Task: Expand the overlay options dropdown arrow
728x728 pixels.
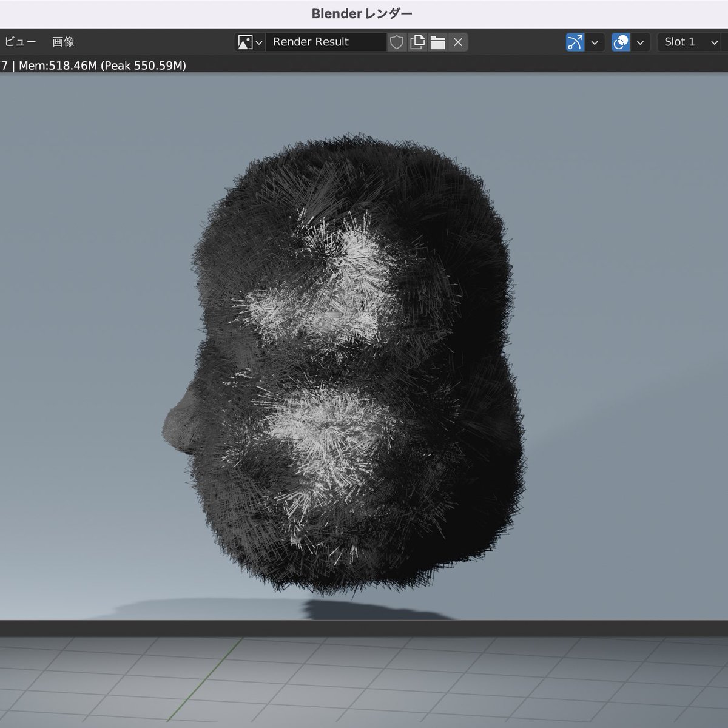Action: point(641,42)
